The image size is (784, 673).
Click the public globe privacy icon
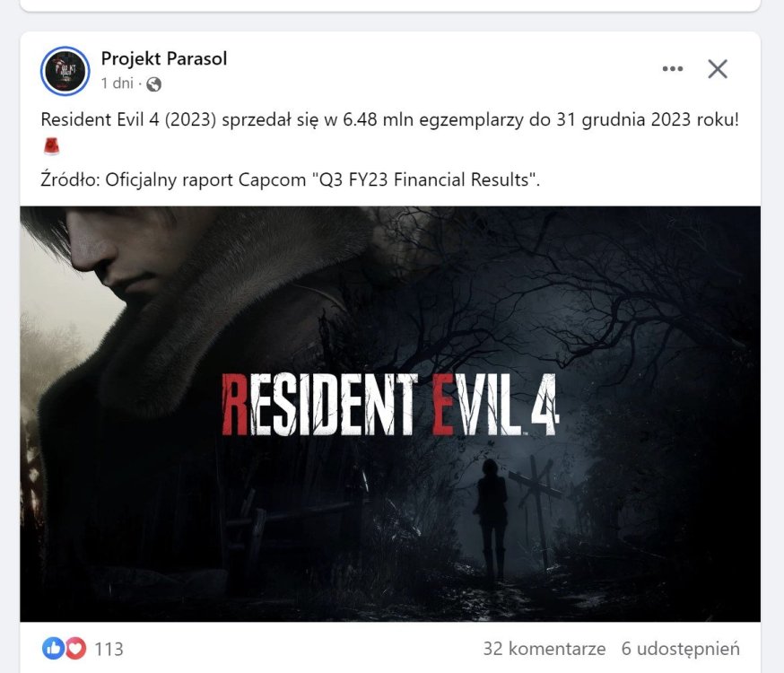[x=153, y=84]
